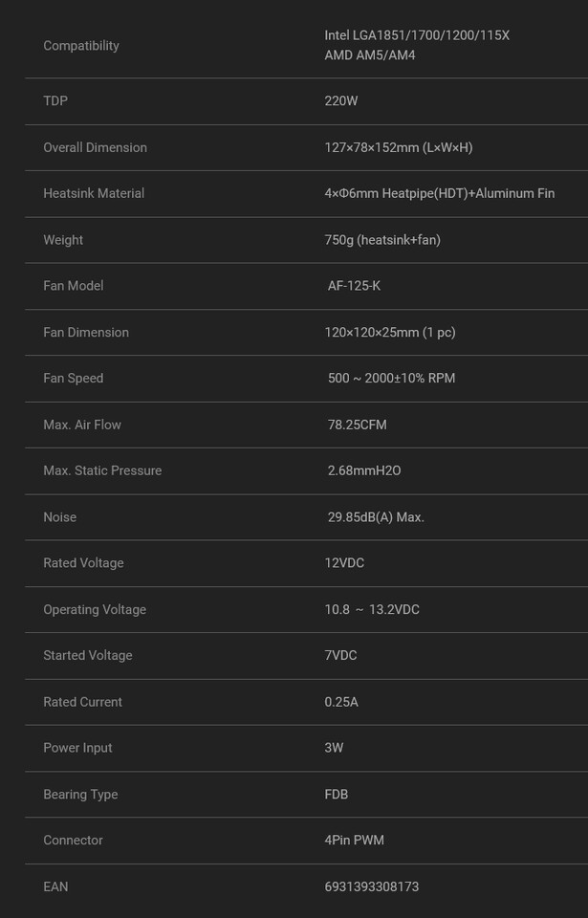Click the Heatsink Material value text
Image resolution: width=588 pixels, height=918 pixels.
tap(439, 193)
